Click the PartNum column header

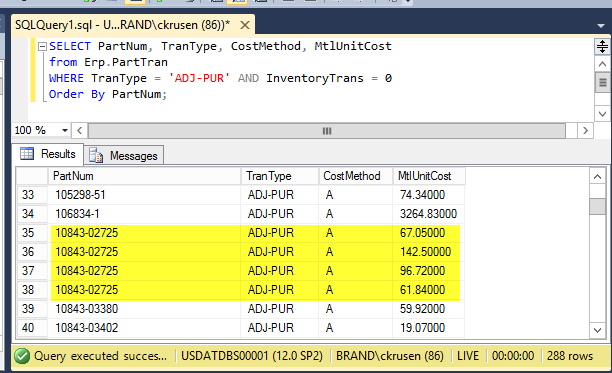click(x=144, y=176)
